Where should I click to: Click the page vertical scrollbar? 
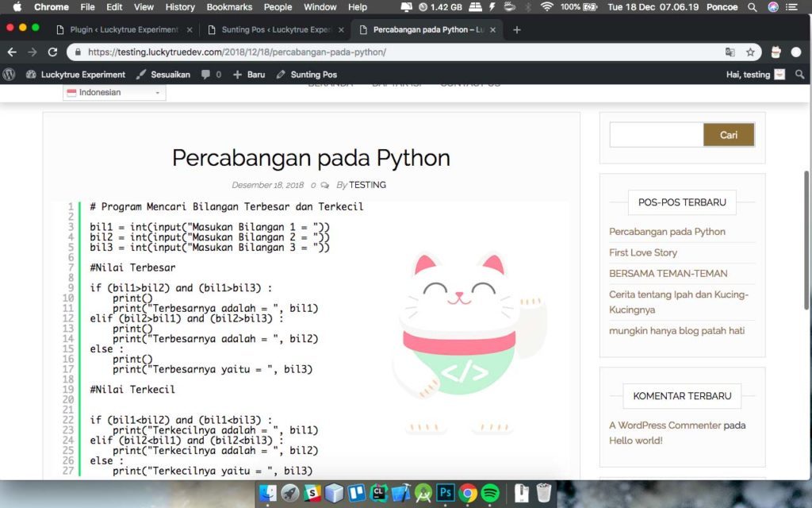(806, 240)
